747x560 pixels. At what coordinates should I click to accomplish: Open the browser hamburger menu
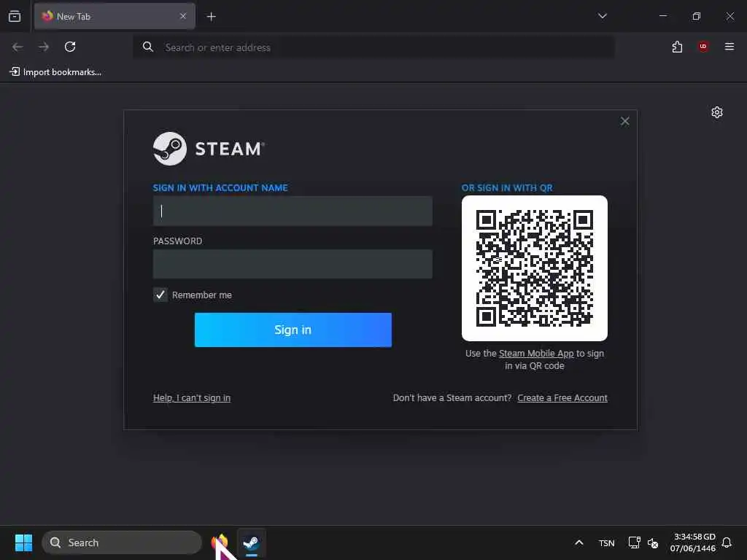click(729, 46)
